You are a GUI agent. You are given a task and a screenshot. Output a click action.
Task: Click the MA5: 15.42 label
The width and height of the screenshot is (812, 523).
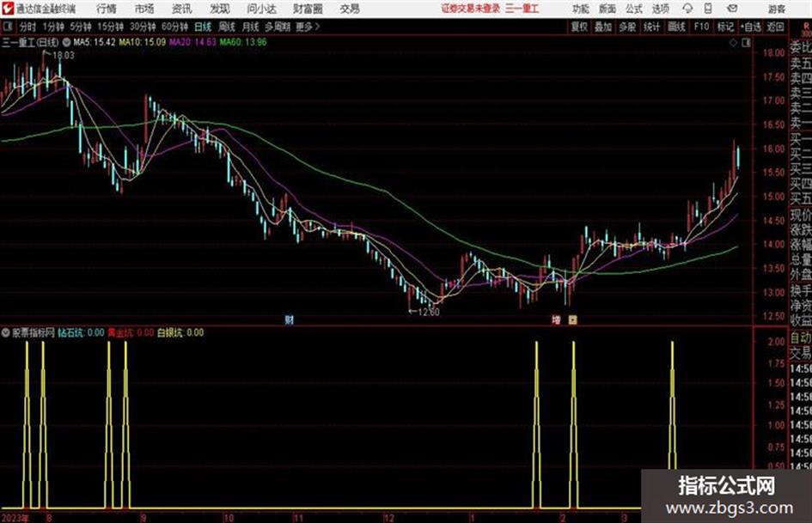[x=95, y=42]
